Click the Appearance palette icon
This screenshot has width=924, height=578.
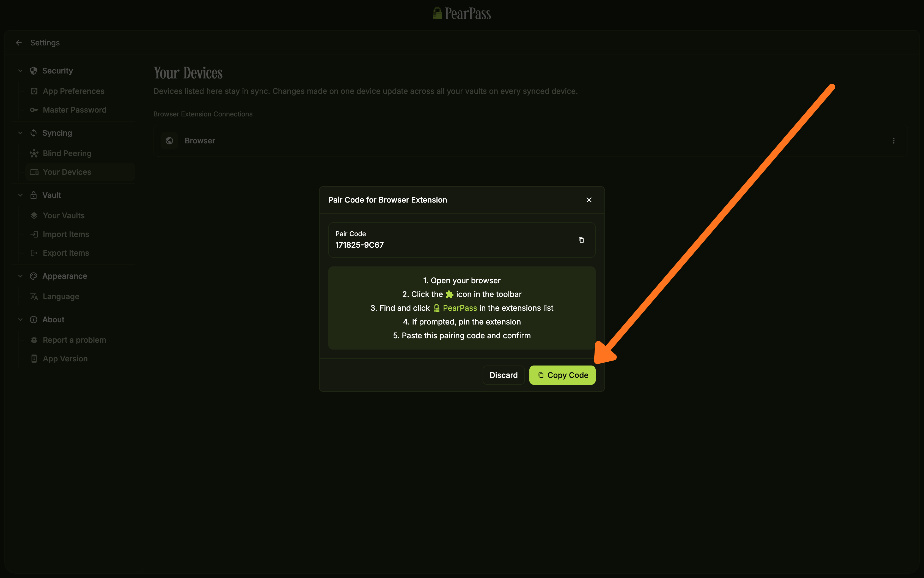point(34,276)
